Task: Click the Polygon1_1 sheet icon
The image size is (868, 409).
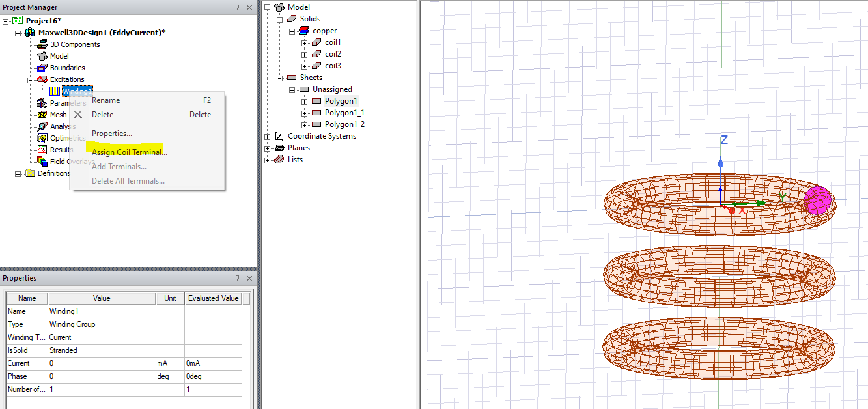Action: pos(316,113)
